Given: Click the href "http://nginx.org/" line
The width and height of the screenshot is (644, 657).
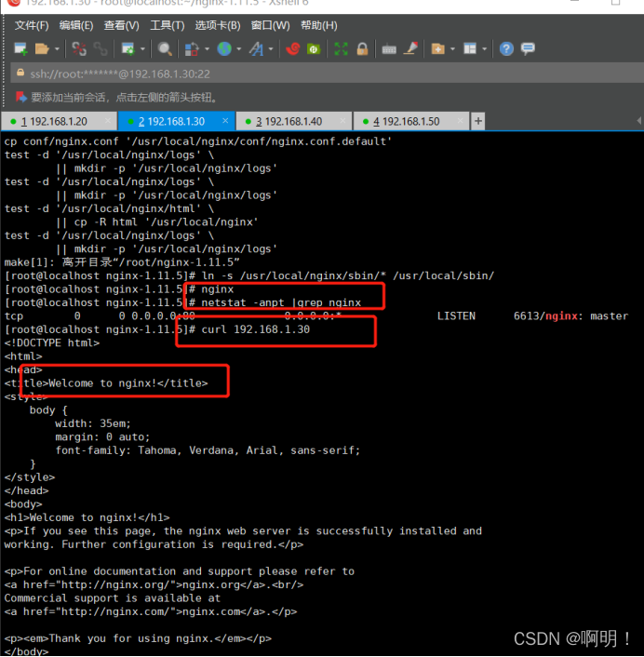Looking at the screenshot, I should click(x=154, y=584).
